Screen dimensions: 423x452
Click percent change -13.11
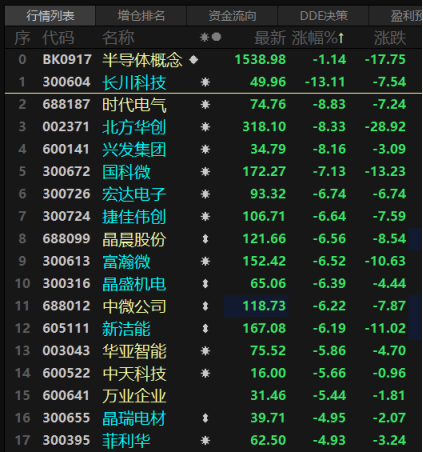click(325, 82)
